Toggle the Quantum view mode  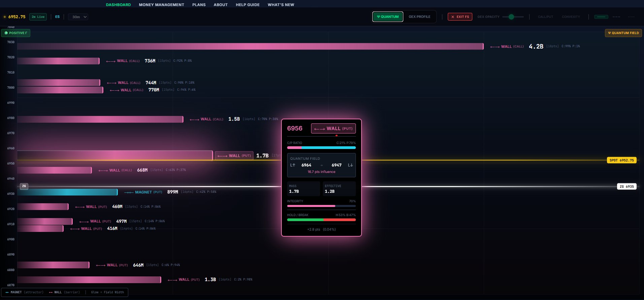tap(387, 17)
